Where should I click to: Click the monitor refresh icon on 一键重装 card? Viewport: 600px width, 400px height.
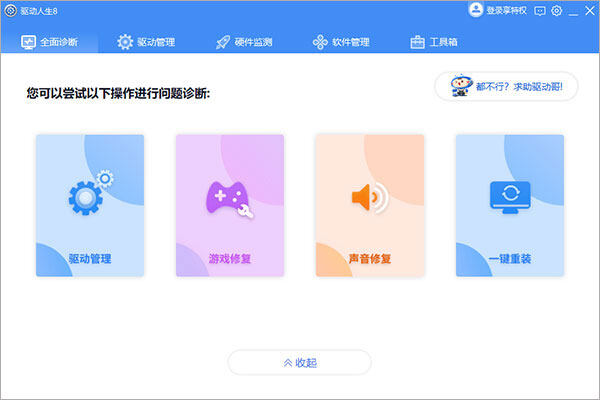click(510, 197)
